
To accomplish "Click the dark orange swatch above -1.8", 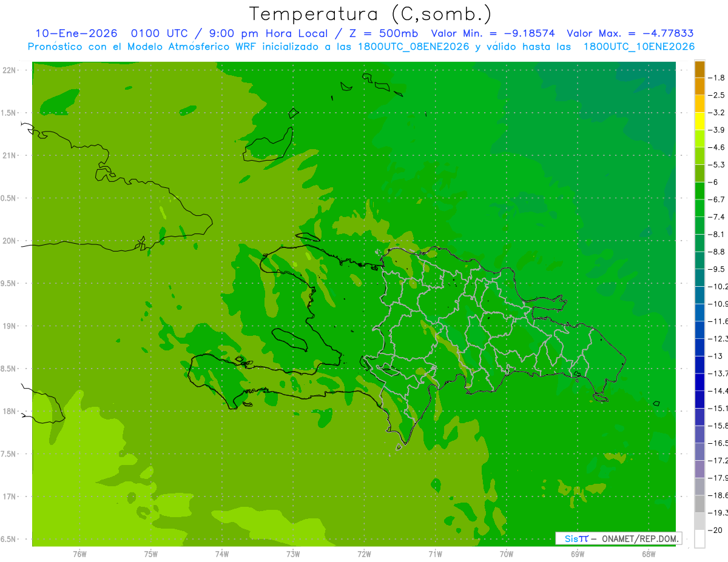I will pyautogui.click(x=699, y=69).
